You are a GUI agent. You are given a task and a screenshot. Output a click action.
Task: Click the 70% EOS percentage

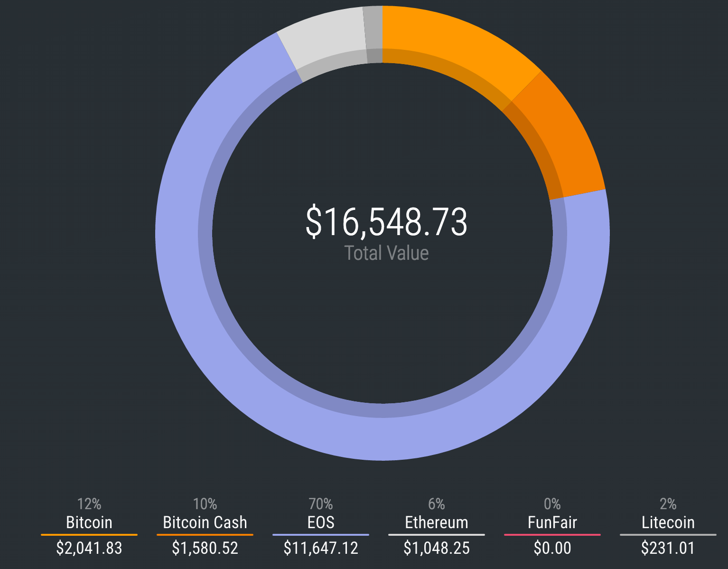[x=321, y=503]
